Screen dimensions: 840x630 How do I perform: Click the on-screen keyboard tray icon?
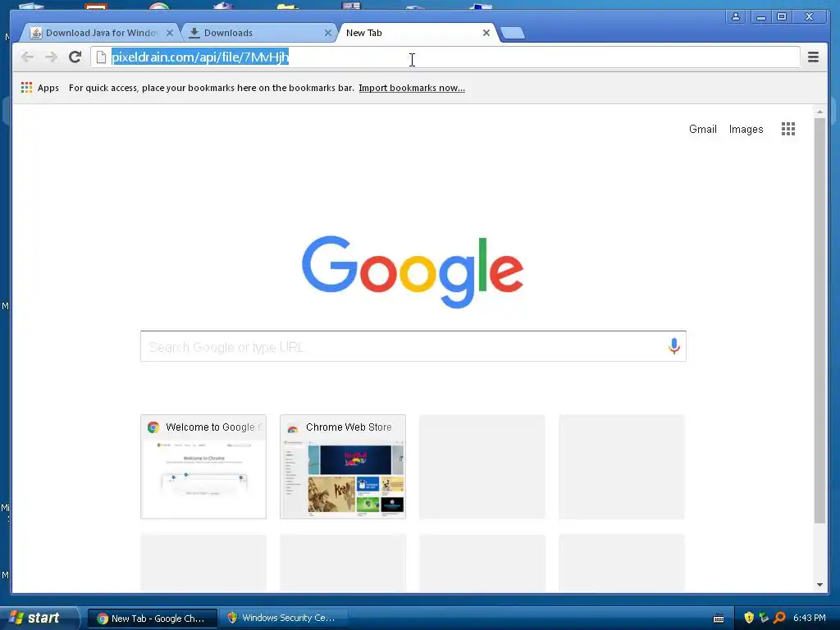click(719, 619)
